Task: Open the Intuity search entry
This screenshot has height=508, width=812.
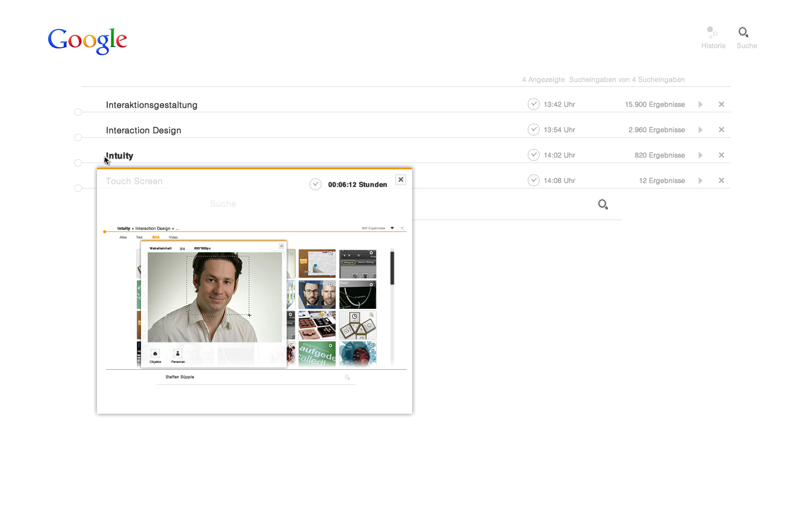Action: click(x=120, y=156)
